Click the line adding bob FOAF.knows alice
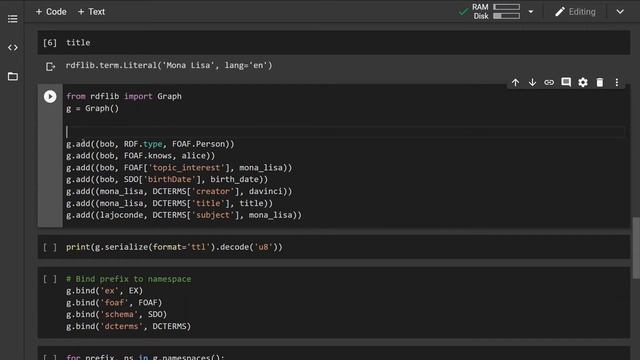The width and height of the screenshot is (640, 360). click(x=140, y=156)
